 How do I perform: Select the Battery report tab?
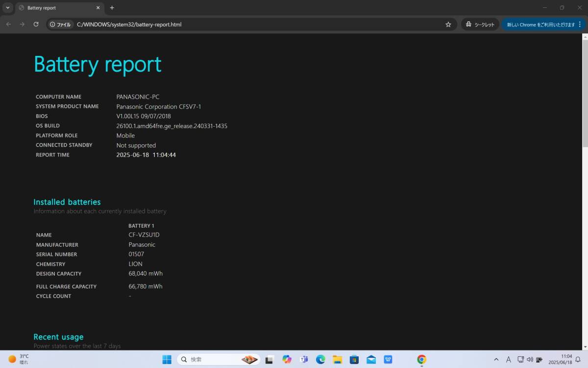pyautogui.click(x=59, y=8)
